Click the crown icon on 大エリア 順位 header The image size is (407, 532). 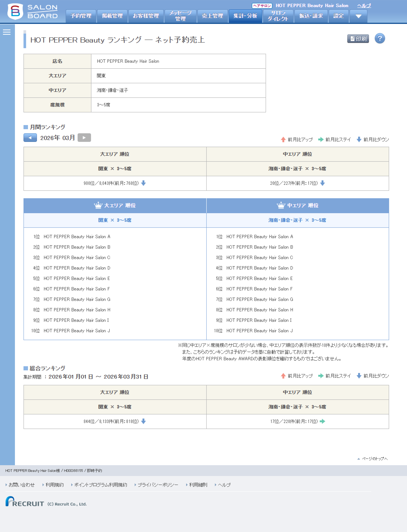tap(98, 205)
